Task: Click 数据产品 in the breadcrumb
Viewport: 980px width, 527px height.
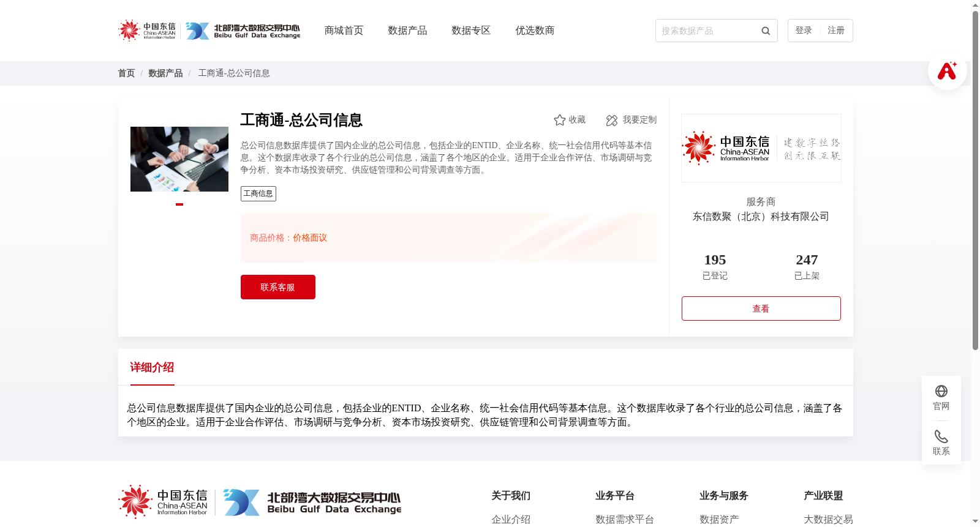Action: coord(165,73)
